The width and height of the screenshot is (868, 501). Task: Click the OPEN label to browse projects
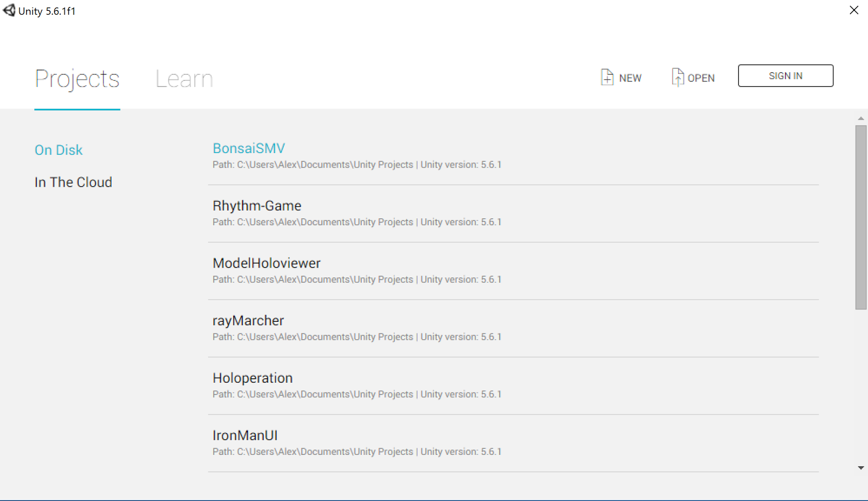click(701, 78)
